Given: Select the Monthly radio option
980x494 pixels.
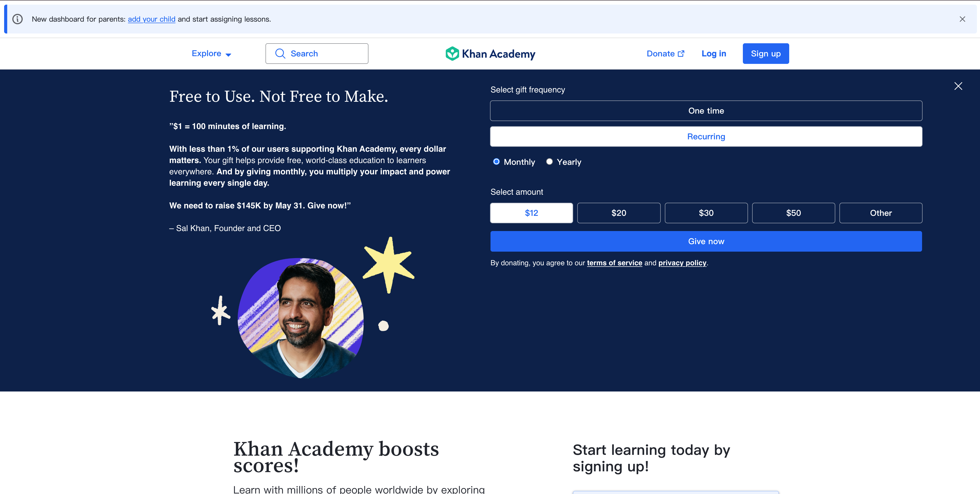Looking at the screenshot, I should click(x=496, y=162).
